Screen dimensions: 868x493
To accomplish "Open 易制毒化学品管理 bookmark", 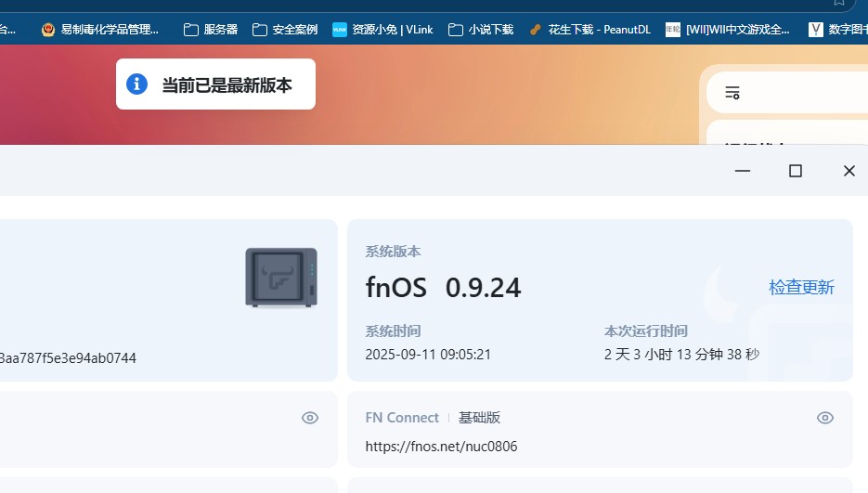I will 100,30.
